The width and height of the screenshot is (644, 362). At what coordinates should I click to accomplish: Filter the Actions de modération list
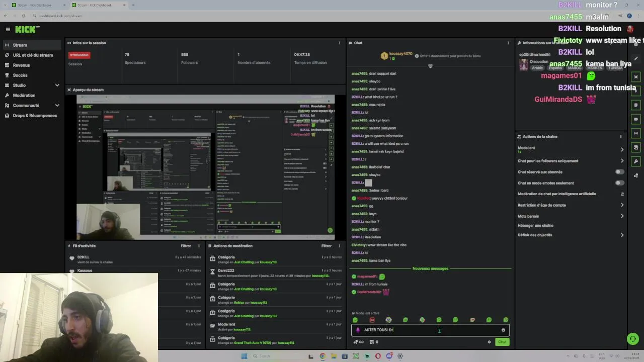pos(327,246)
